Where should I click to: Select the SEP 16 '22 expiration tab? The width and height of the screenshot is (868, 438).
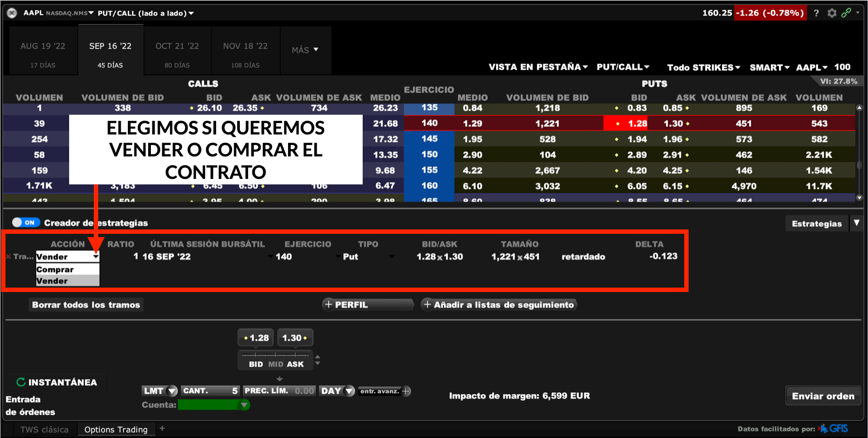click(110, 51)
